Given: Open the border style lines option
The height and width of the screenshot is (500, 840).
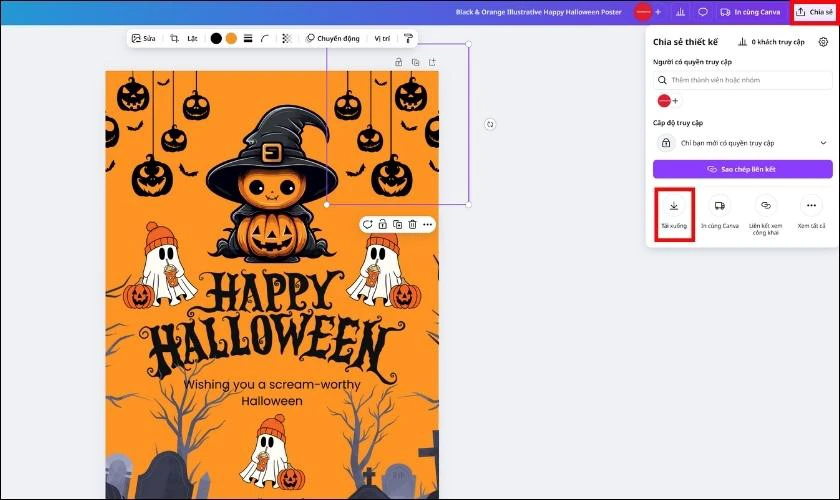Looking at the screenshot, I should coord(248,38).
